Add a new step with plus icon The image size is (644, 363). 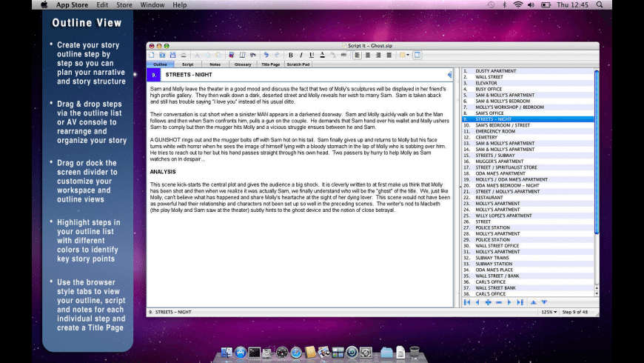[x=488, y=302]
